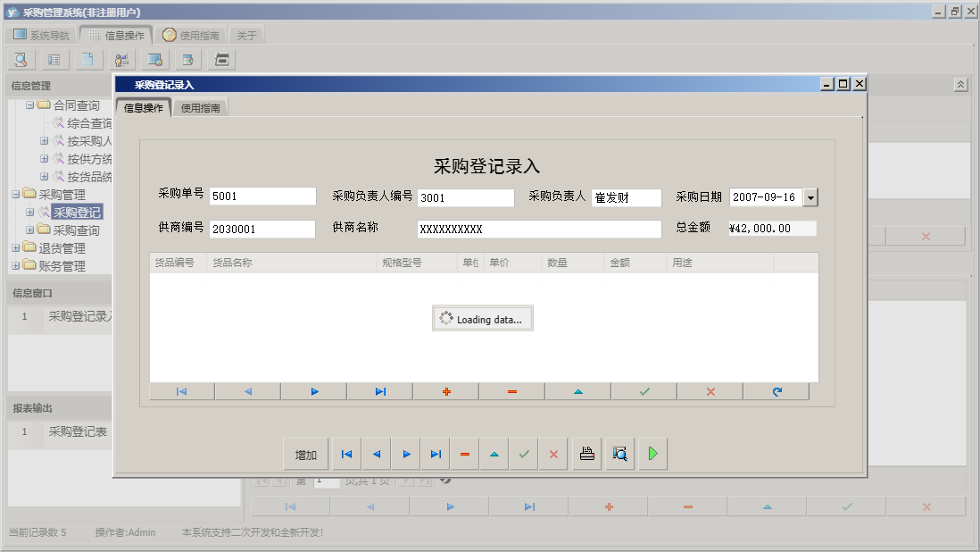The width and height of the screenshot is (980, 552).
Task: Select the report list icon on main toolbar
Action: coord(54,59)
